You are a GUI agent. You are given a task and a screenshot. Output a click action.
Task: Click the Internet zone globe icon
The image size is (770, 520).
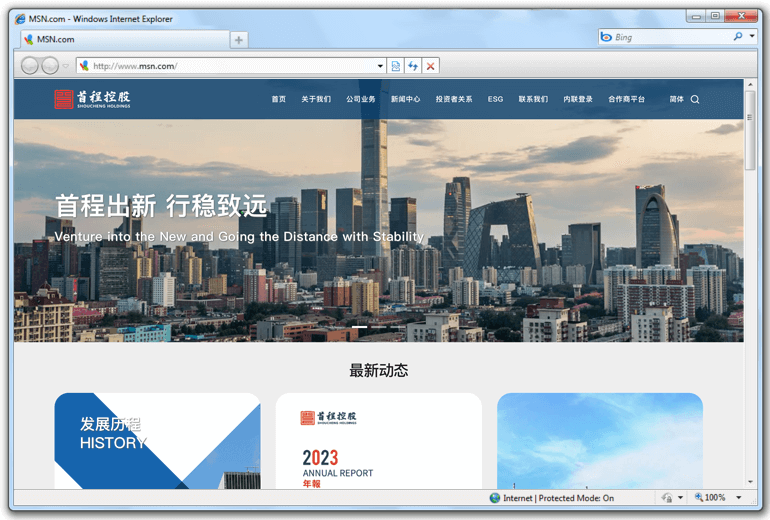coord(495,498)
